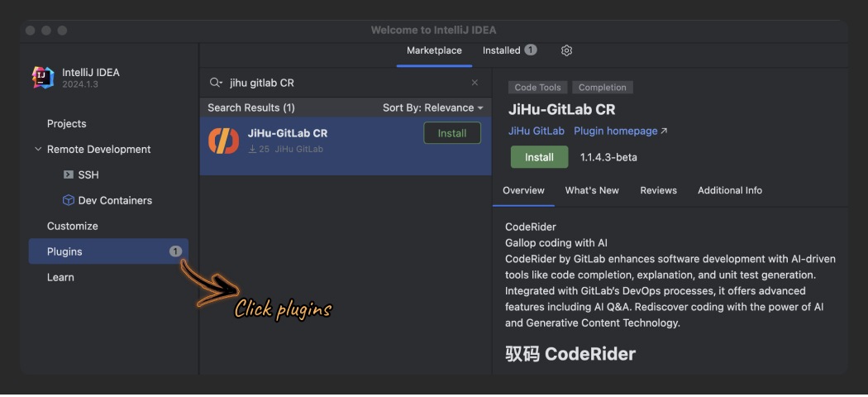Image resolution: width=868 pixels, height=397 pixels.
Task: Click the plugins settings gear icon
Action: (566, 50)
